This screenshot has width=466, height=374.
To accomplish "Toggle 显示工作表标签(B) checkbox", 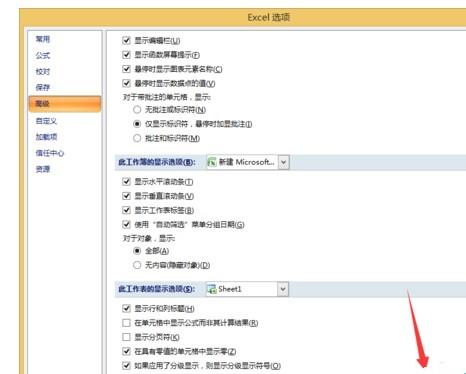I will pyautogui.click(x=126, y=210).
